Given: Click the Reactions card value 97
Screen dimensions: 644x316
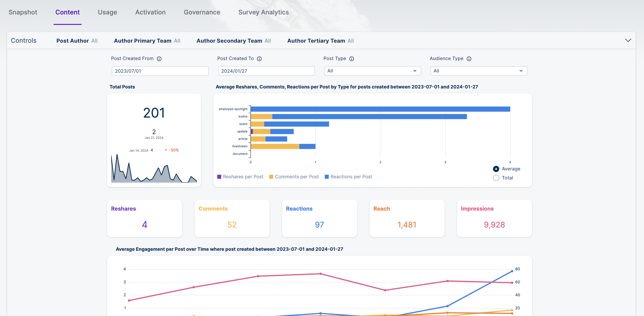Looking at the screenshot, I should [x=319, y=225].
